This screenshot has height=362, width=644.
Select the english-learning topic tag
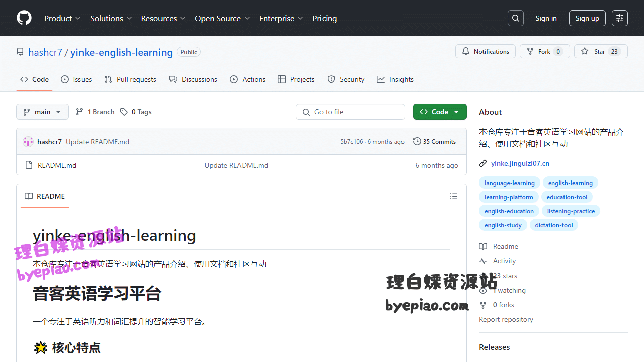(x=571, y=183)
